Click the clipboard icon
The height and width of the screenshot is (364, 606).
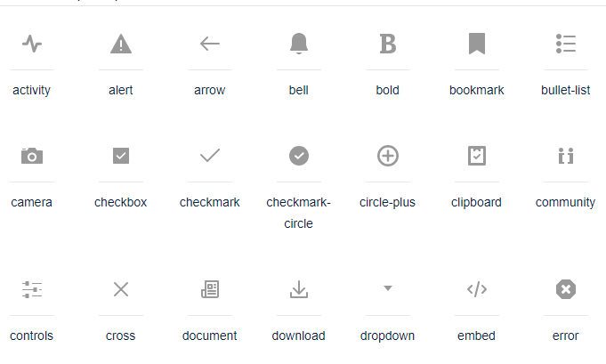pos(477,156)
